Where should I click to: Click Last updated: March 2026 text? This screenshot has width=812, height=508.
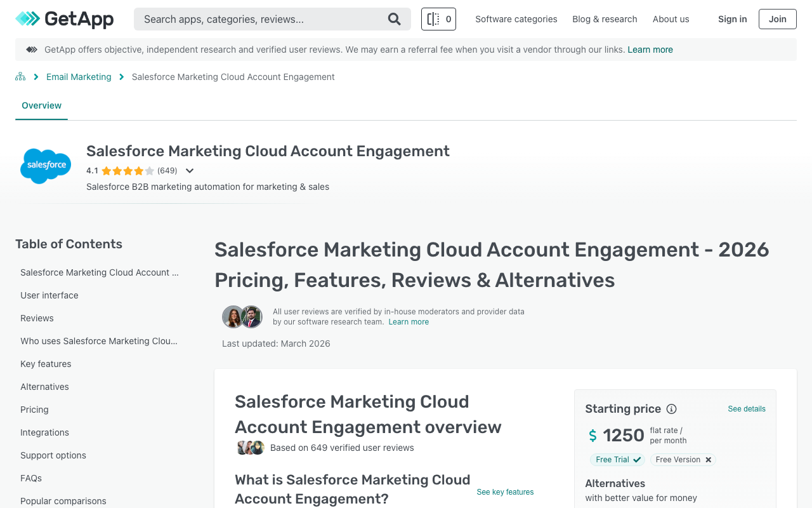click(x=276, y=344)
